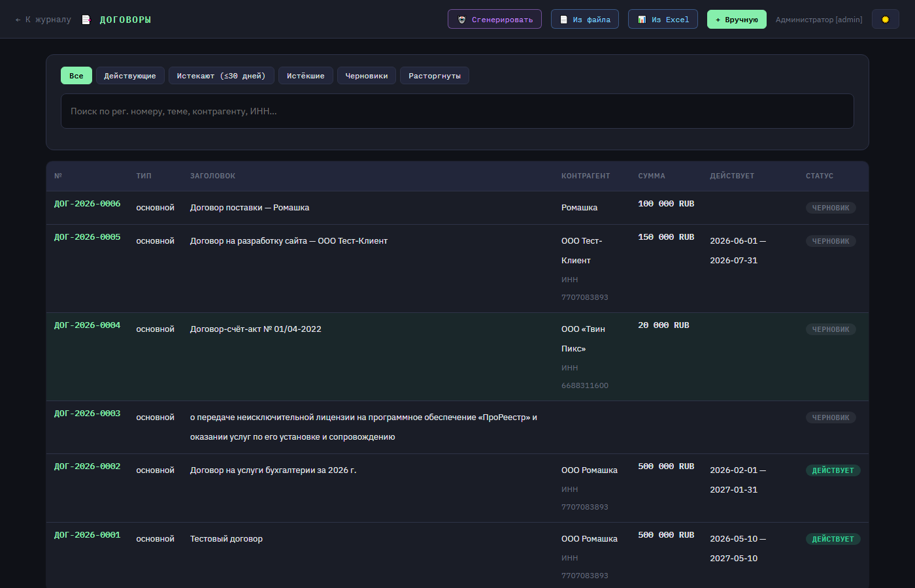
Task: Click ЧЕРНОВИК badge on ДОГ-2026-0003 row
Action: pos(831,417)
